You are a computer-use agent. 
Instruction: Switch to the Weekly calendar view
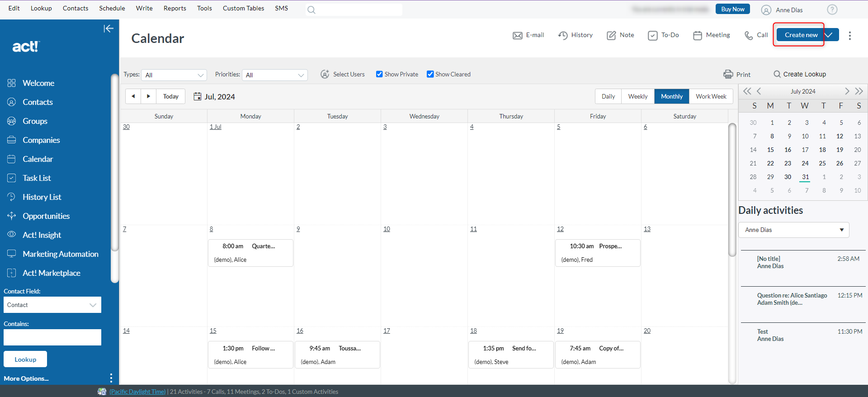click(x=637, y=96)
